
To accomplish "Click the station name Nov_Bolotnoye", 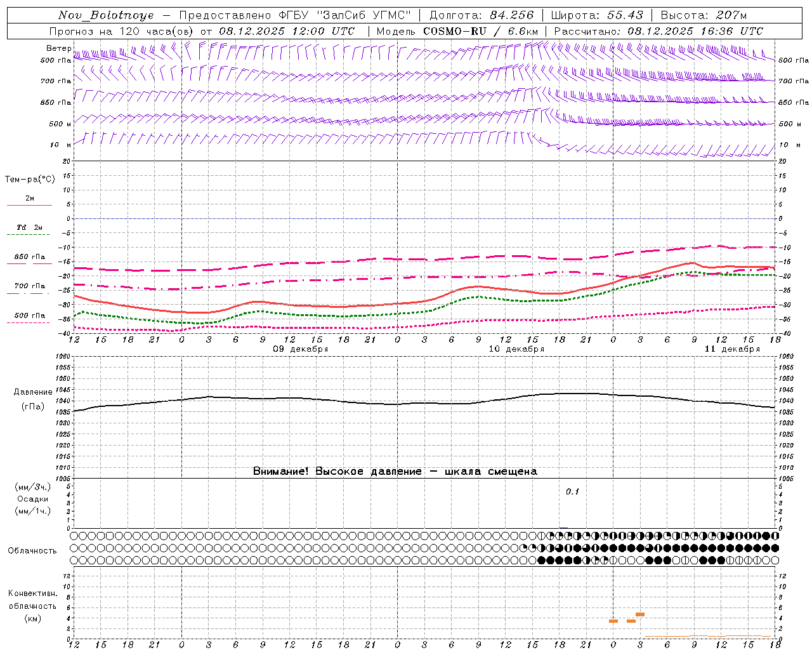I will [x=106, y=15].
